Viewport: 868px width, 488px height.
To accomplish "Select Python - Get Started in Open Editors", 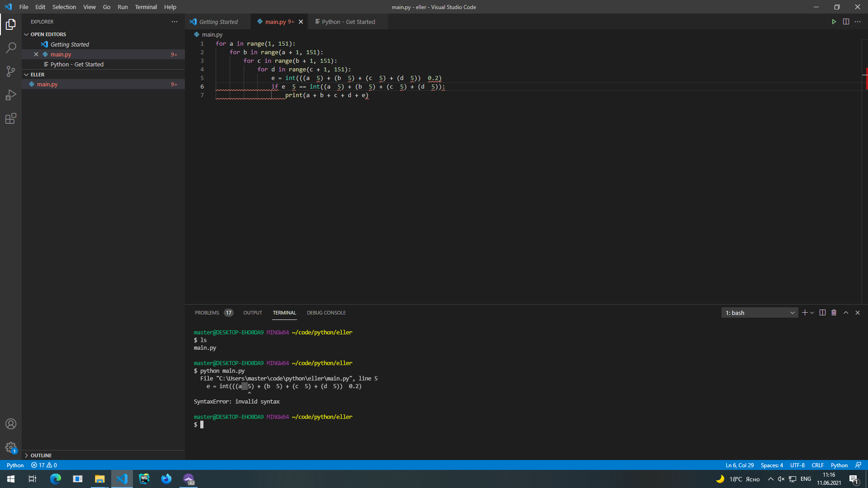I will 103,64.
